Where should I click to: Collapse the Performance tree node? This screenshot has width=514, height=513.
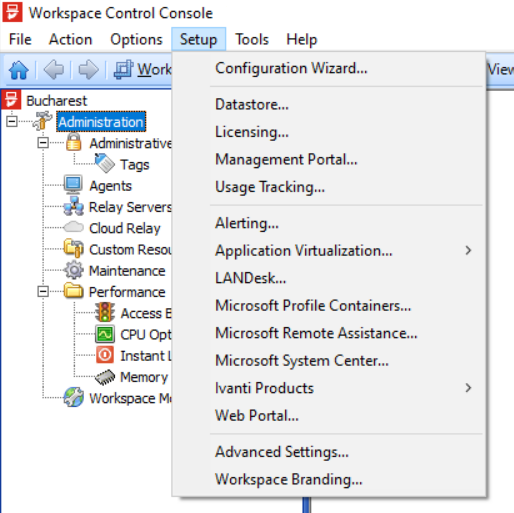[43, 292]
